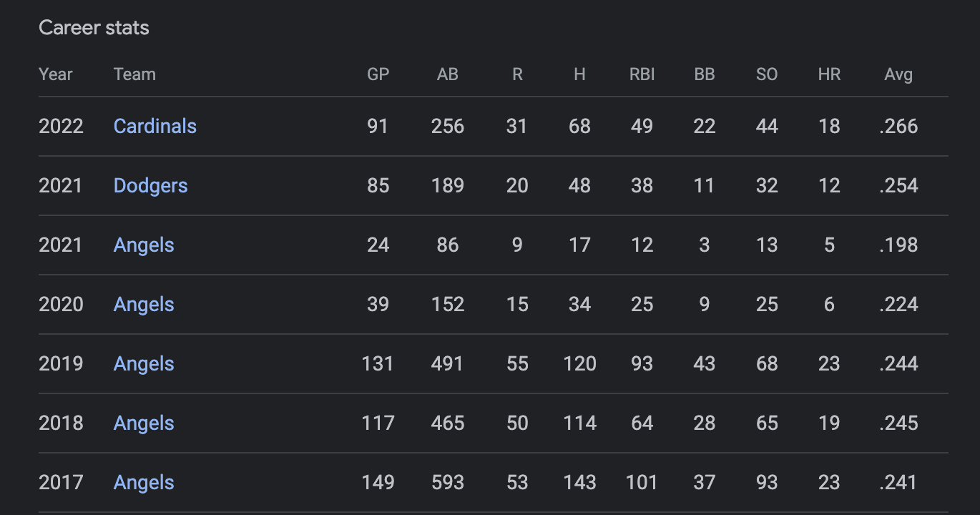Open the Dodgers team link
The width and height of the screenshot is (980, 515).
coord(150,186)
